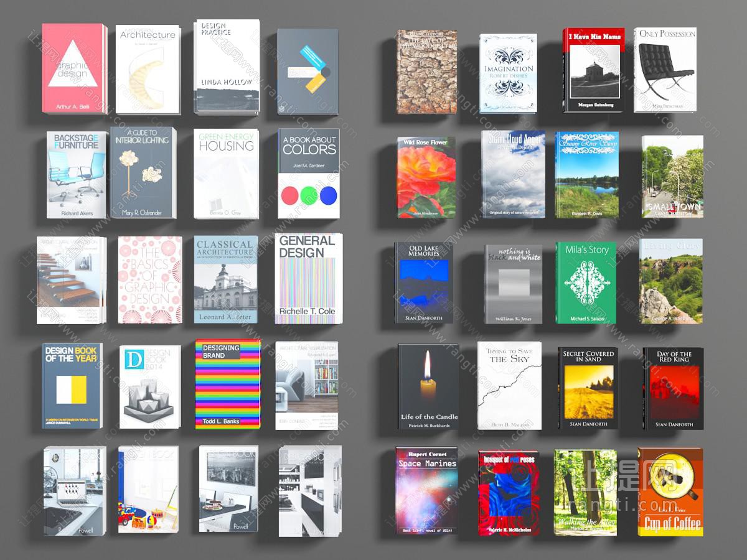The height and width of the screenshot is (560, 747).
Task: Select the Classical Architecture book cover
Action: coord(225,279)
